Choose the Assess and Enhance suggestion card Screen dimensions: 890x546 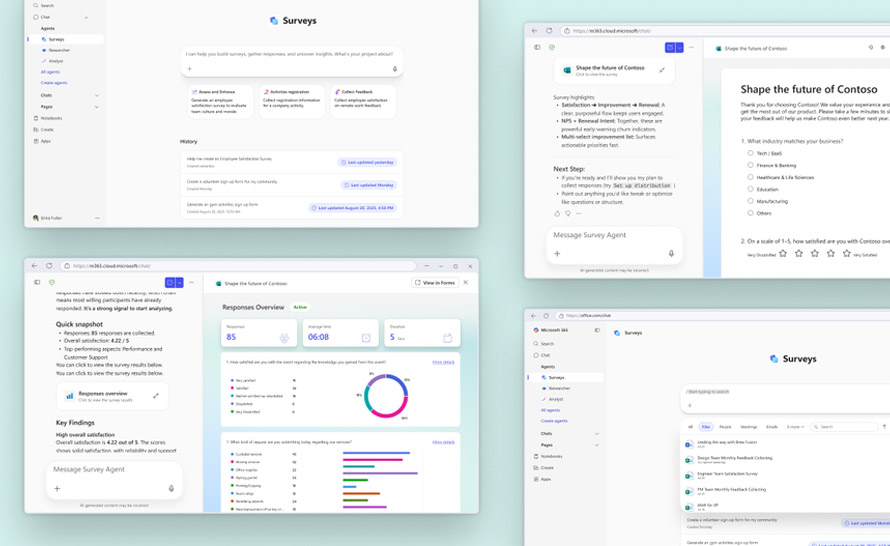[220, 102]
